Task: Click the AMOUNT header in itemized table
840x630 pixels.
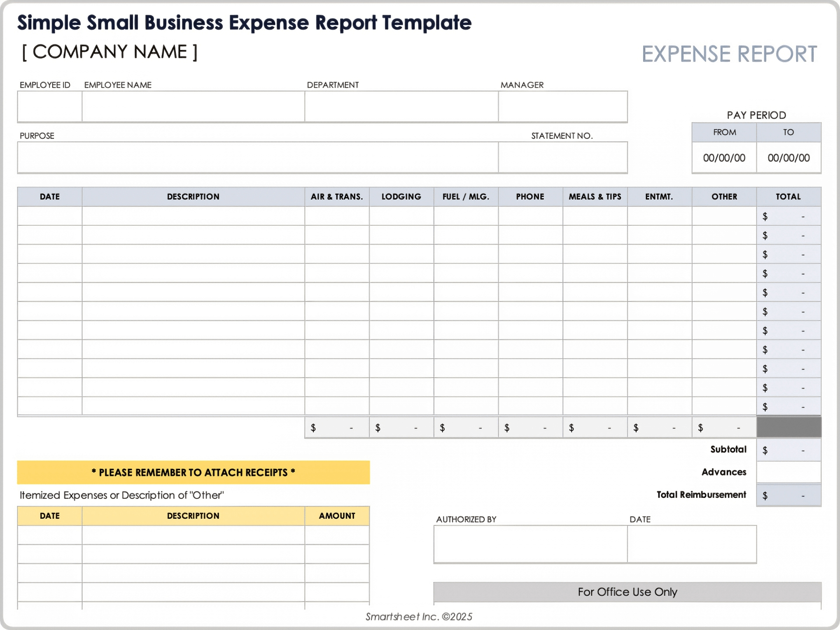Action: [337, 516]
